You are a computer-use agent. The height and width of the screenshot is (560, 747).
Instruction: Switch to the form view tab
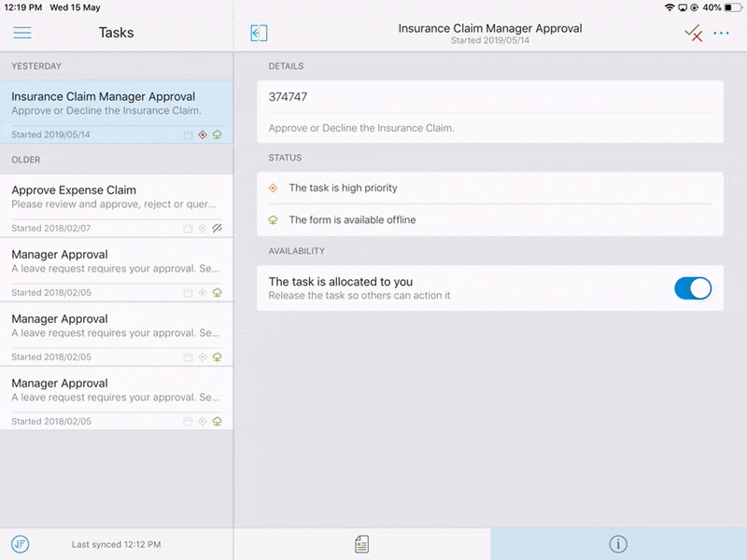(361, 544)
